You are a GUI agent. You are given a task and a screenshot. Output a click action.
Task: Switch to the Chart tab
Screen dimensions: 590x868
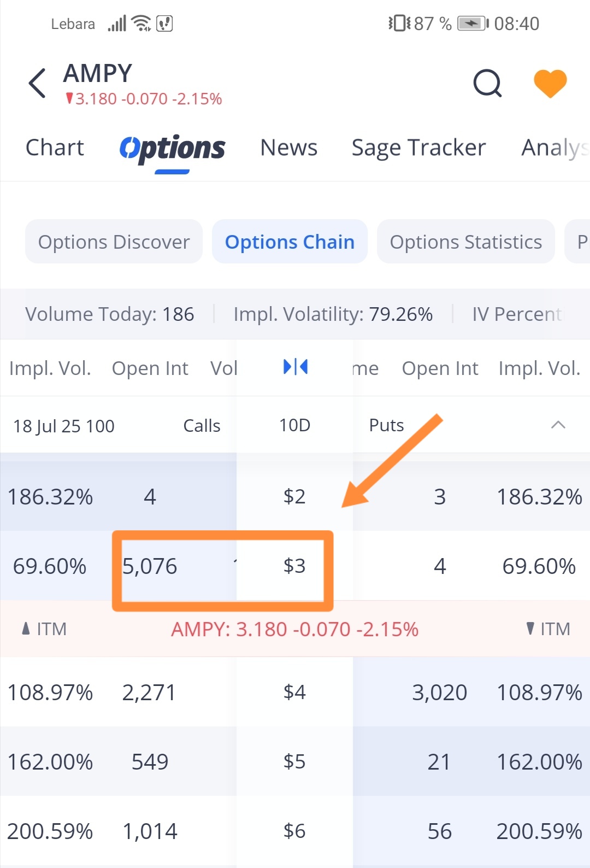tap(55, 148)
